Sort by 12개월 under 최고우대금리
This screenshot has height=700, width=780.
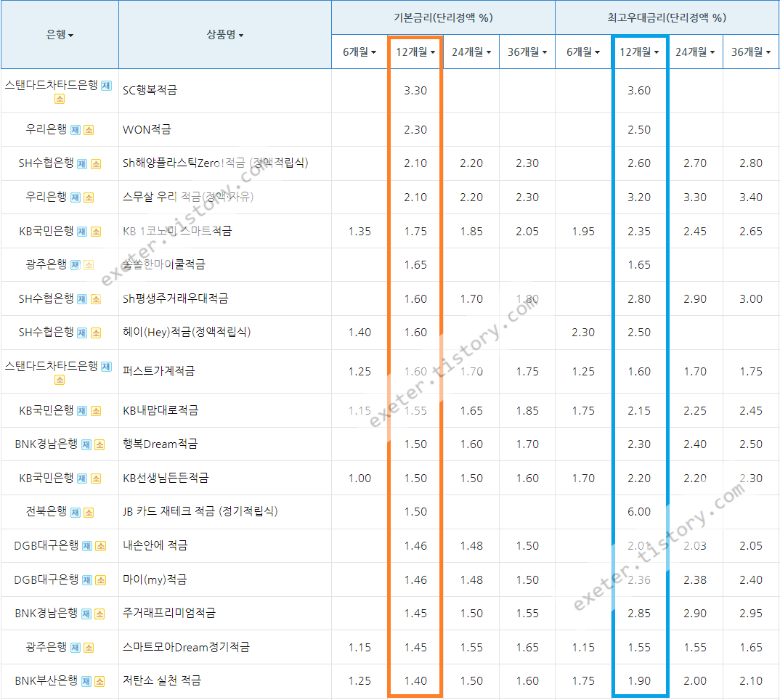639,52
